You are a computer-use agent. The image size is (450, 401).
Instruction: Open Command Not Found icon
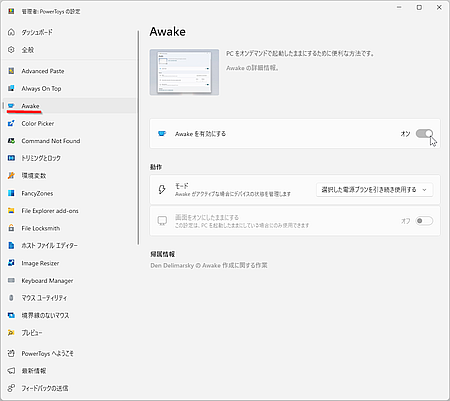coord(11,141)
